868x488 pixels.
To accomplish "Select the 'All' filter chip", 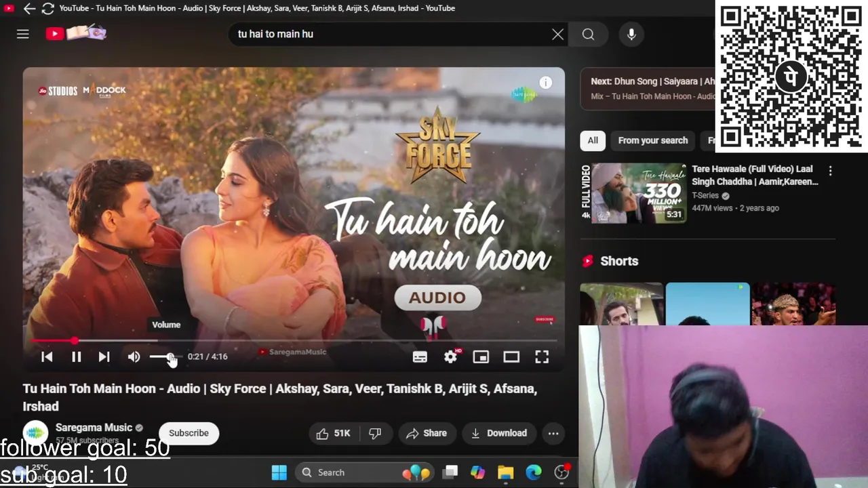I will click(x=593, y=140).
